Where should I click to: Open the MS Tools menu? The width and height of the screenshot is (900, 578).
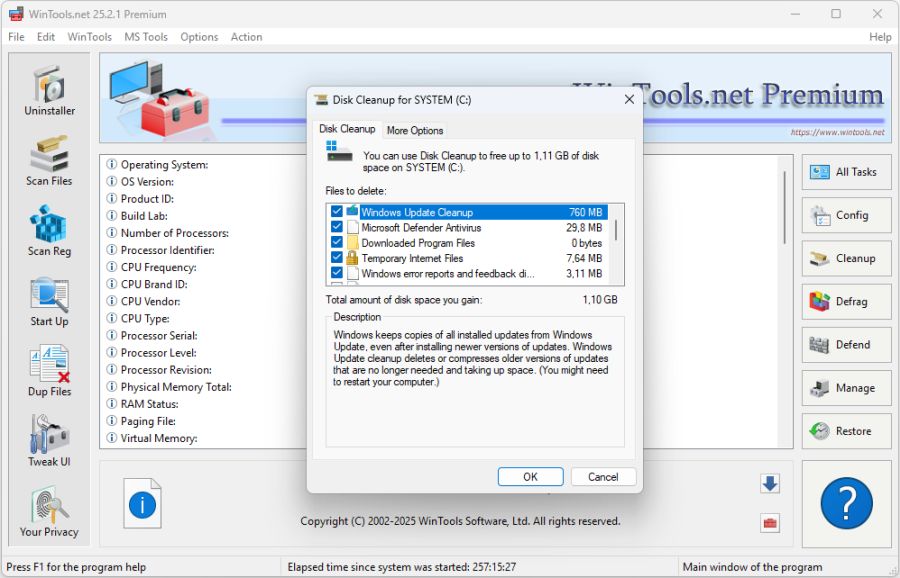click(x=145, y=37)
